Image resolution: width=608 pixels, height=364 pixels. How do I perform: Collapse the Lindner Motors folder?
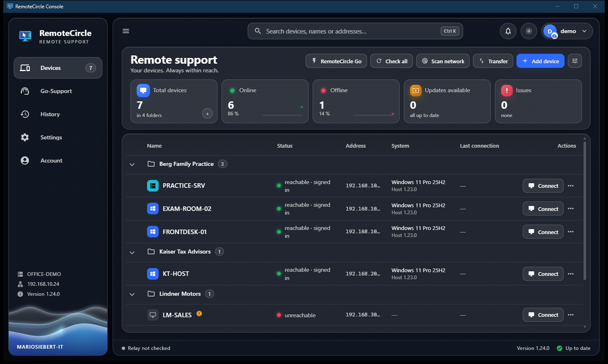pos(132,295)
